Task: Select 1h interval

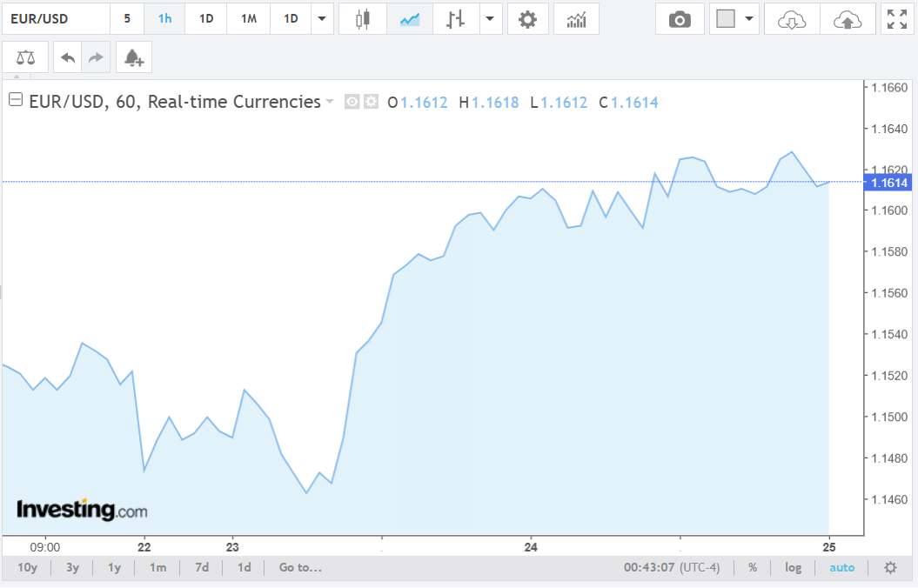Action: [164, 19]
